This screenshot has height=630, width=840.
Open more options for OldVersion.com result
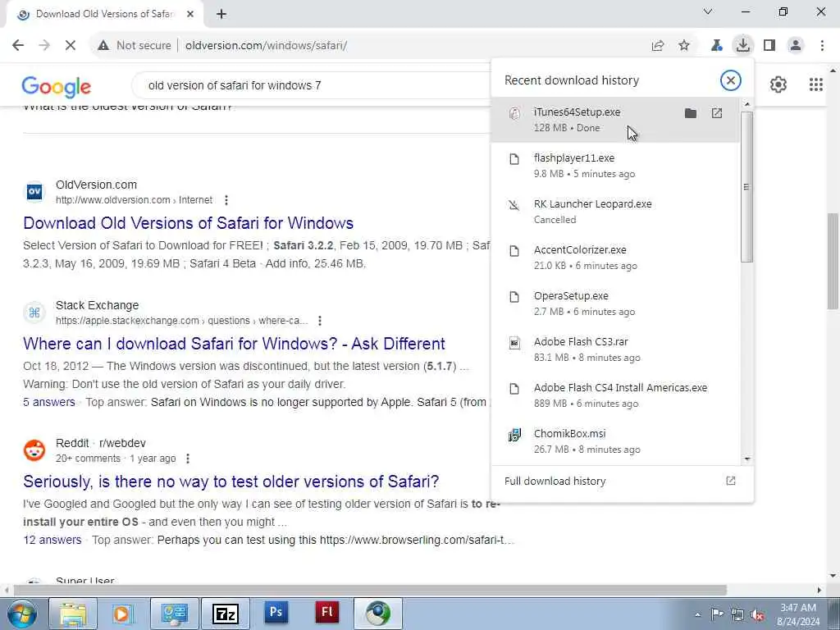[x=226, y=200]
